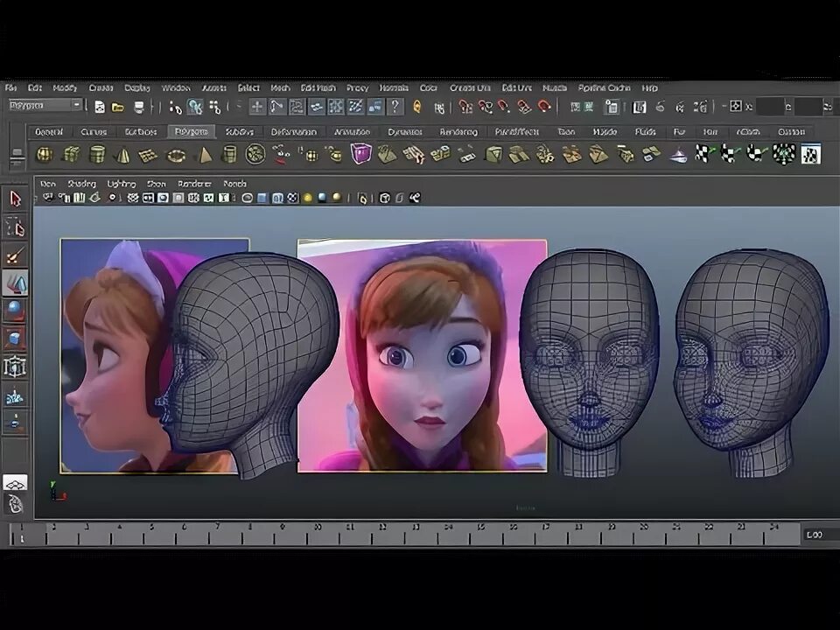Screen dimensions: 840x630
Task: Toggle X-ray display in panel toolbar
Action: coord(385,199)
